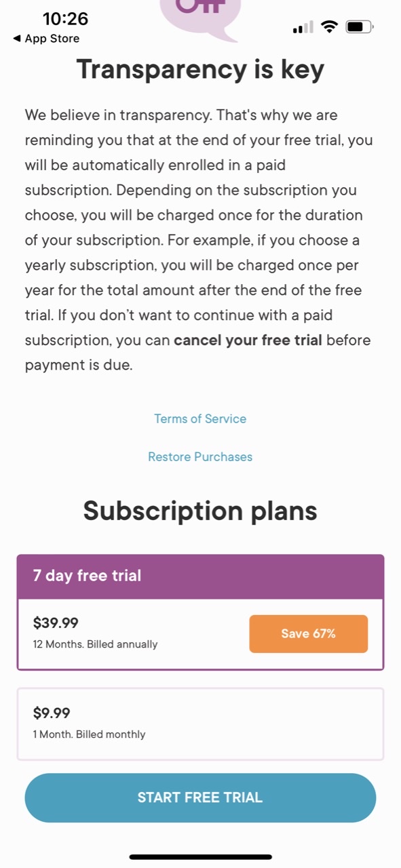Tap the battery indicator icon
The height and width of the screenshot is (868, 401).
[360, 27]
